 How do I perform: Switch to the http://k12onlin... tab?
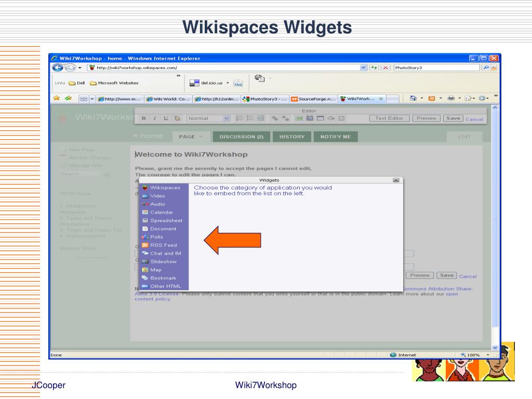217,99
